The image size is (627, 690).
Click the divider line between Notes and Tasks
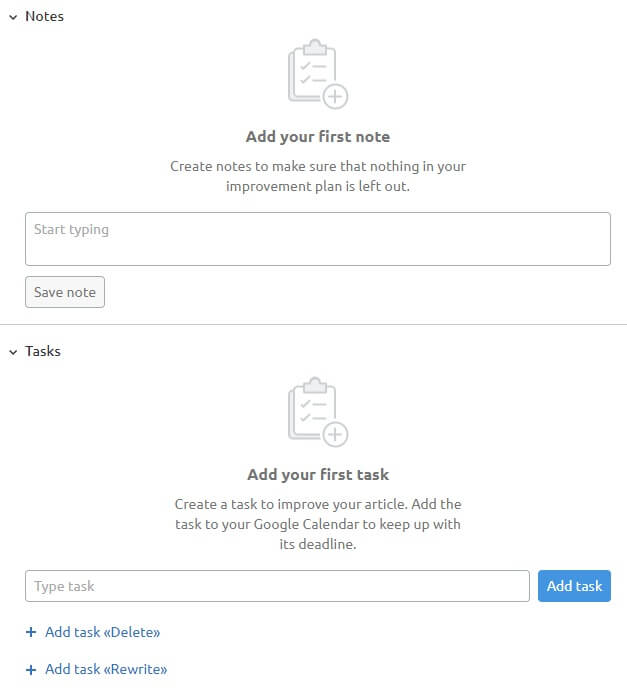[313, 324]
